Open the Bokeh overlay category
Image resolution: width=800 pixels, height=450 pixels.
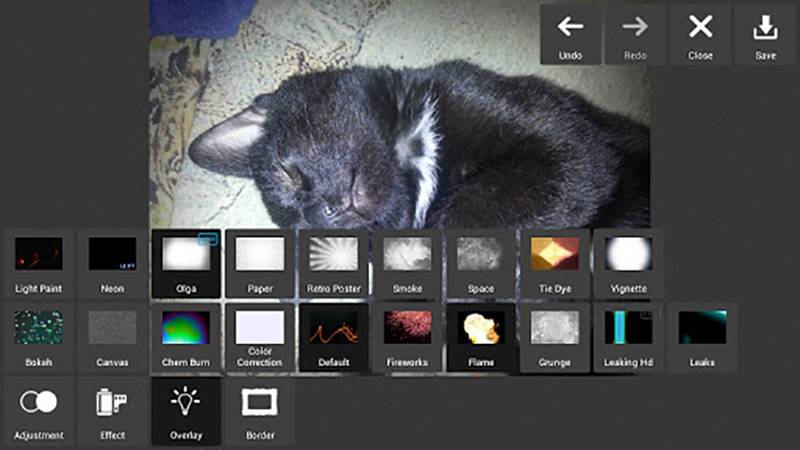pyautogui.click(x=39, y=337)
